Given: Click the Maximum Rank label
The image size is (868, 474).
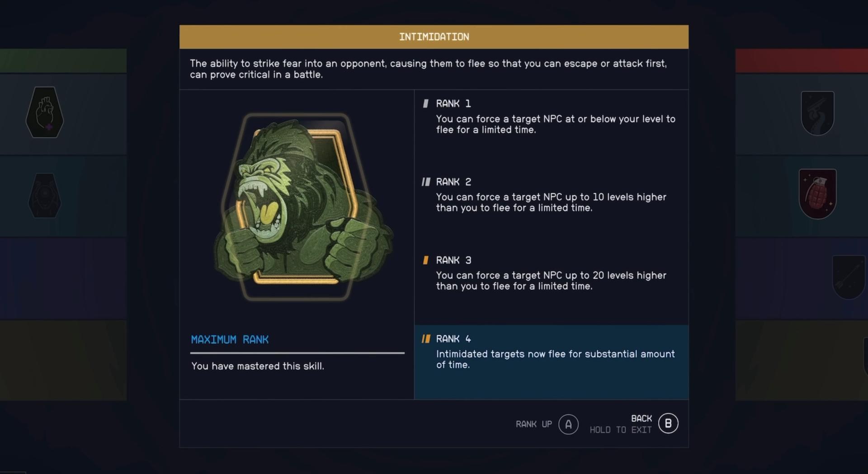Looking at the screenshot, I should 230,340.
